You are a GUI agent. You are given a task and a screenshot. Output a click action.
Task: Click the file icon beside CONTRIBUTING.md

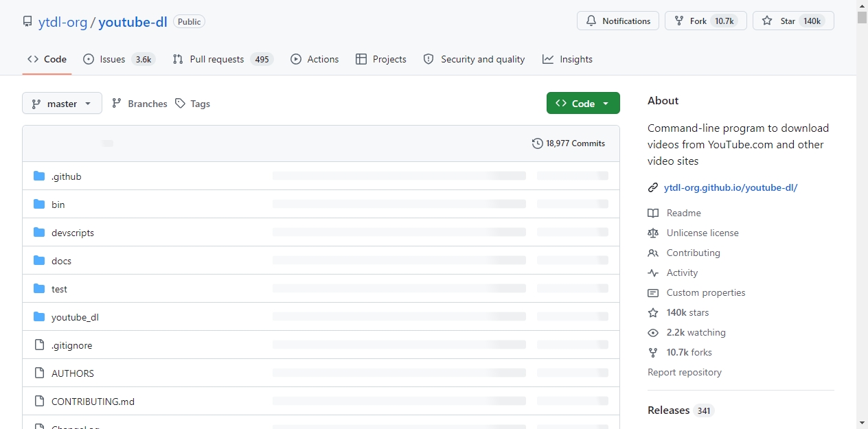pyautogui.click(x=39, y=402)
